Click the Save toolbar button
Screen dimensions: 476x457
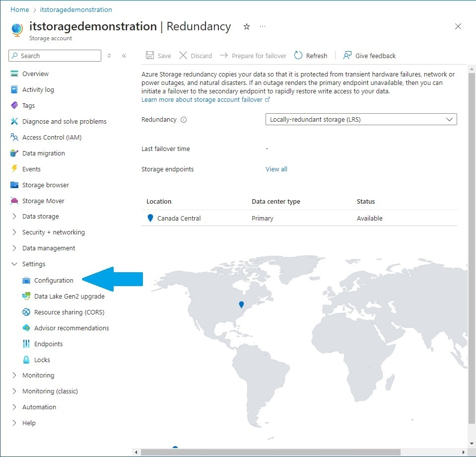click(158, 56)
